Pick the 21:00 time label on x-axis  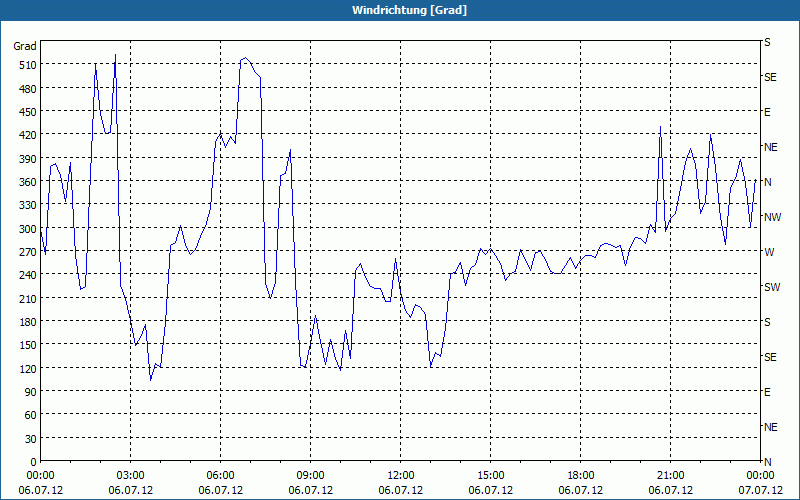click(670, 476)
